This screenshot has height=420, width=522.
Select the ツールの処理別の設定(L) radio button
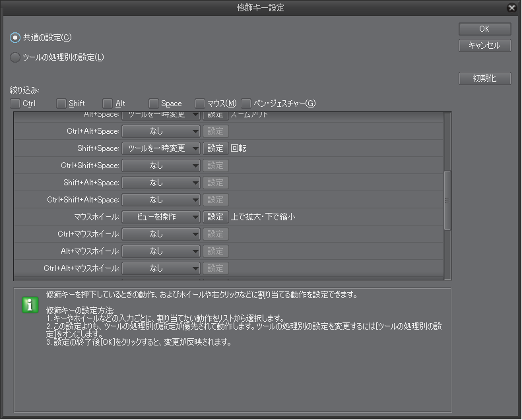pos(15,57)
